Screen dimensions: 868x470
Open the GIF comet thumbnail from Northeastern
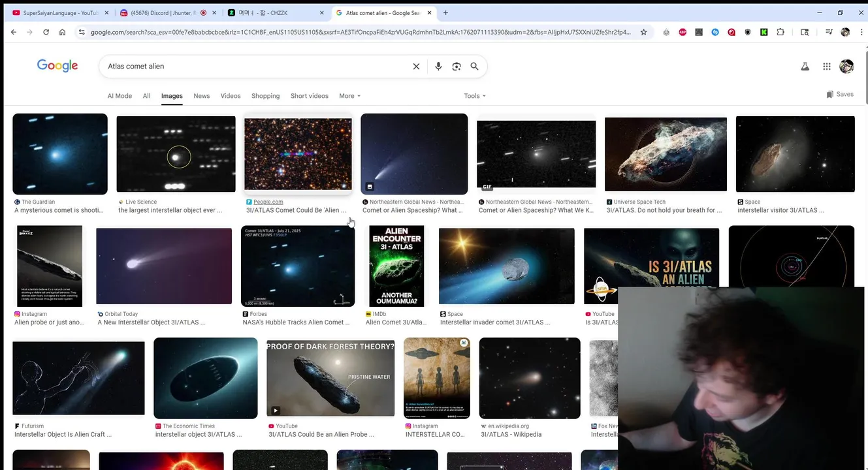point(536,154)
